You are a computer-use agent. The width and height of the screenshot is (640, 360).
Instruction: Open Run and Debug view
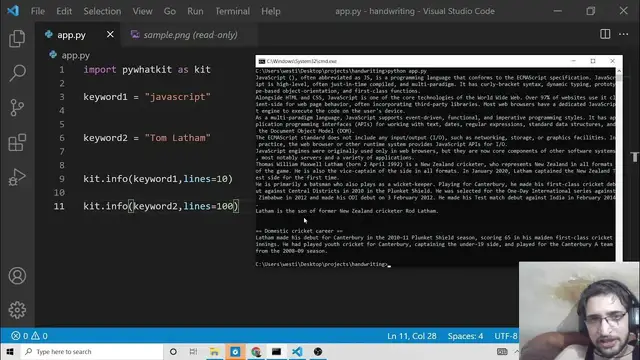(x=17, y=177)
